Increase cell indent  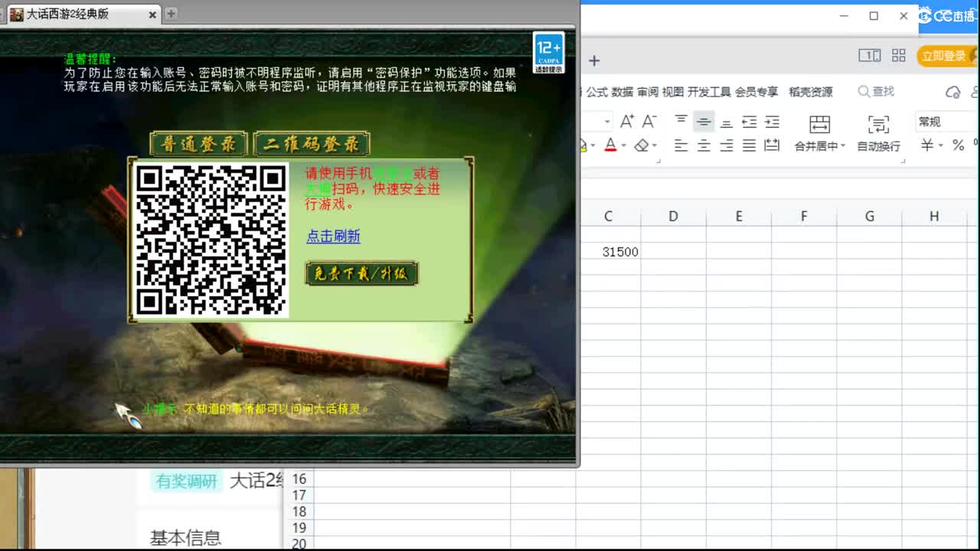pos(772,121)
